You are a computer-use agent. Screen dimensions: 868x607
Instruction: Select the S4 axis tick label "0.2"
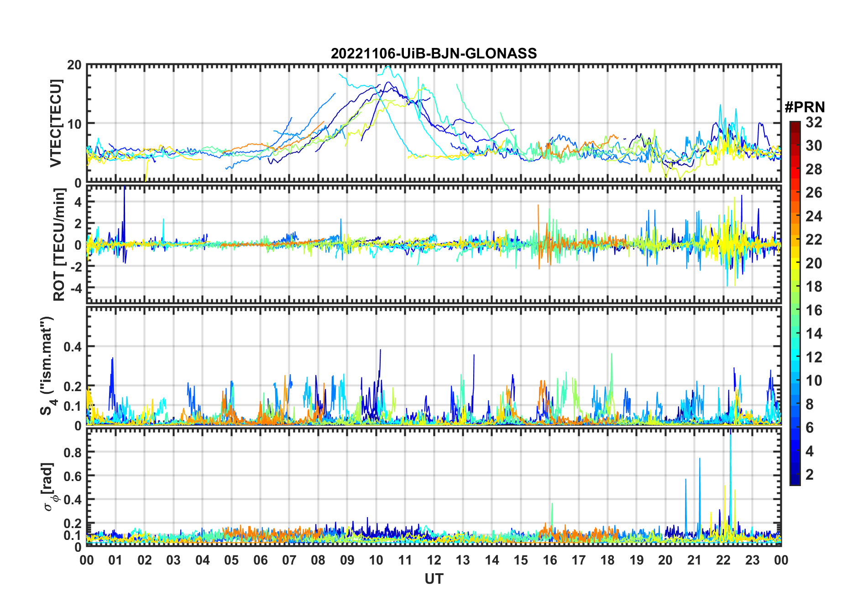73,387
